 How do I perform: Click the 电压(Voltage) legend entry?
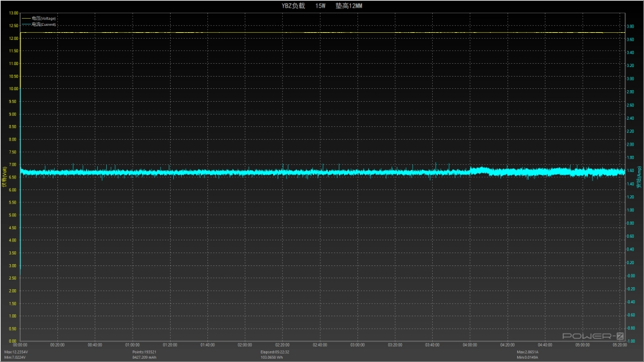click(39, 18)
